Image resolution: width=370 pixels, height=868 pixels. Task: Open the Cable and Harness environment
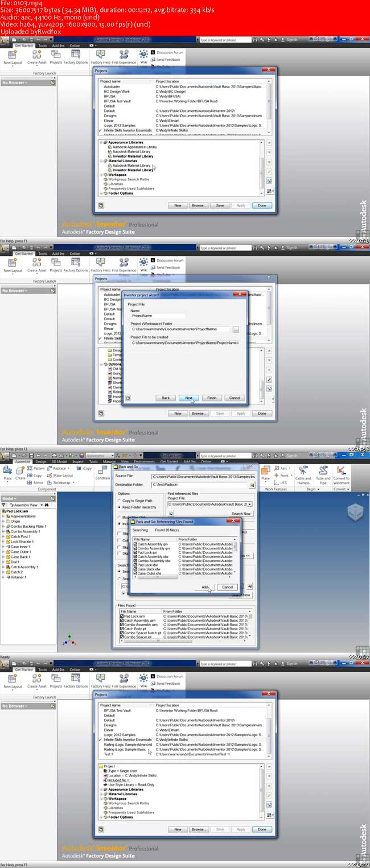click(303, 475)
